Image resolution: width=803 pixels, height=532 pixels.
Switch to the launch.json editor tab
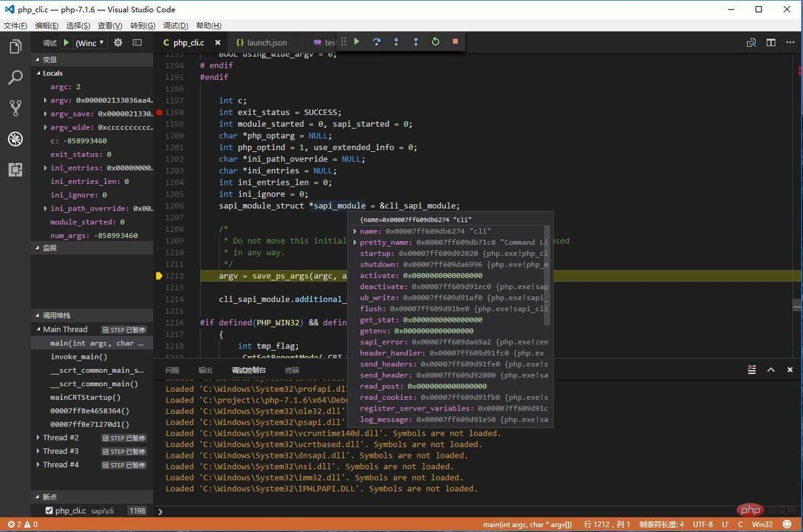pos(266,42)
